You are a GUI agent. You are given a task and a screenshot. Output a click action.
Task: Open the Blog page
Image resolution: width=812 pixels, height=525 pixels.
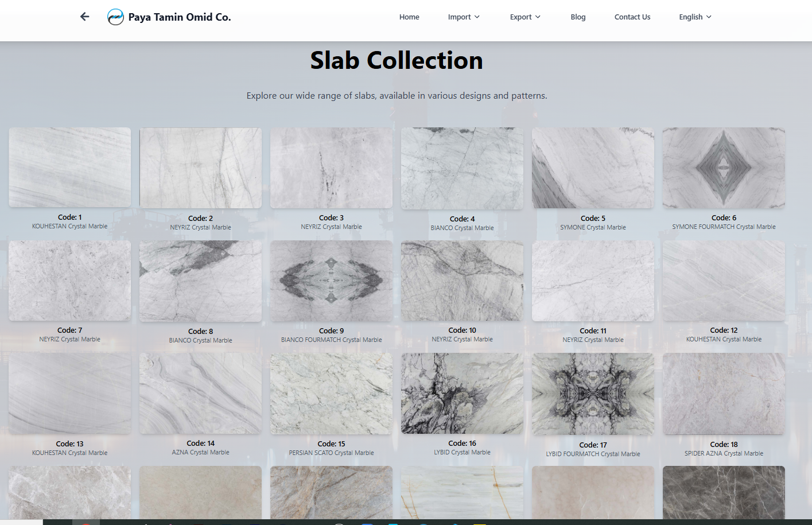tap(578, 17)
